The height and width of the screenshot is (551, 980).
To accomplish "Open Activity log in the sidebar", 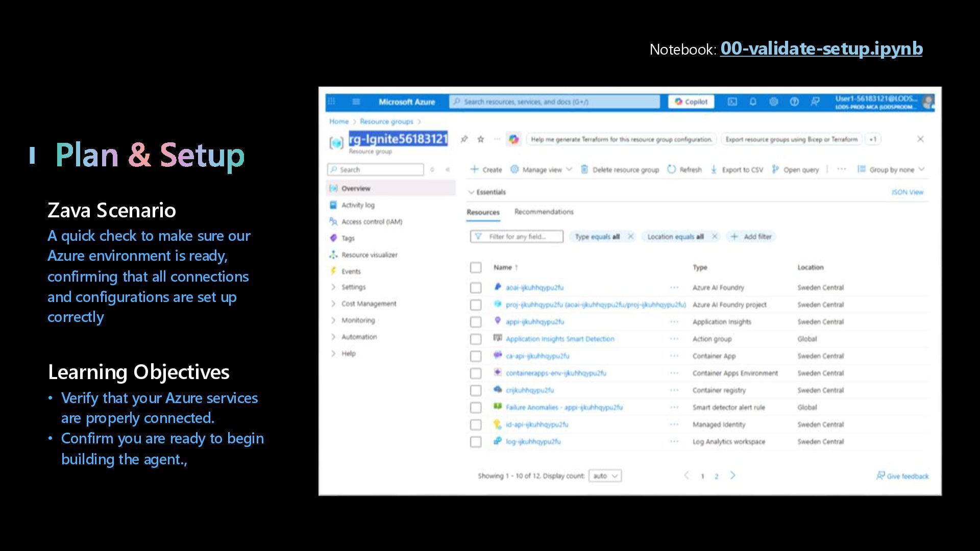I will click(x=357, y=205).
